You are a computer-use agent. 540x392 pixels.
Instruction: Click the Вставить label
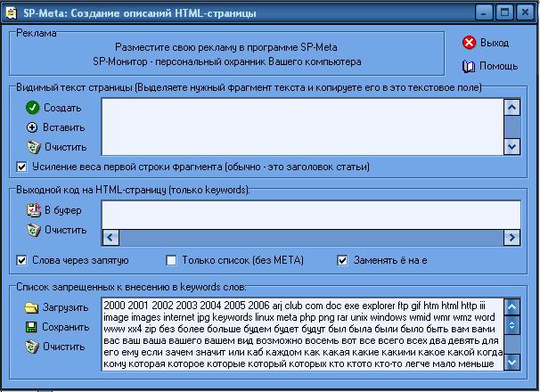point(63,127)
